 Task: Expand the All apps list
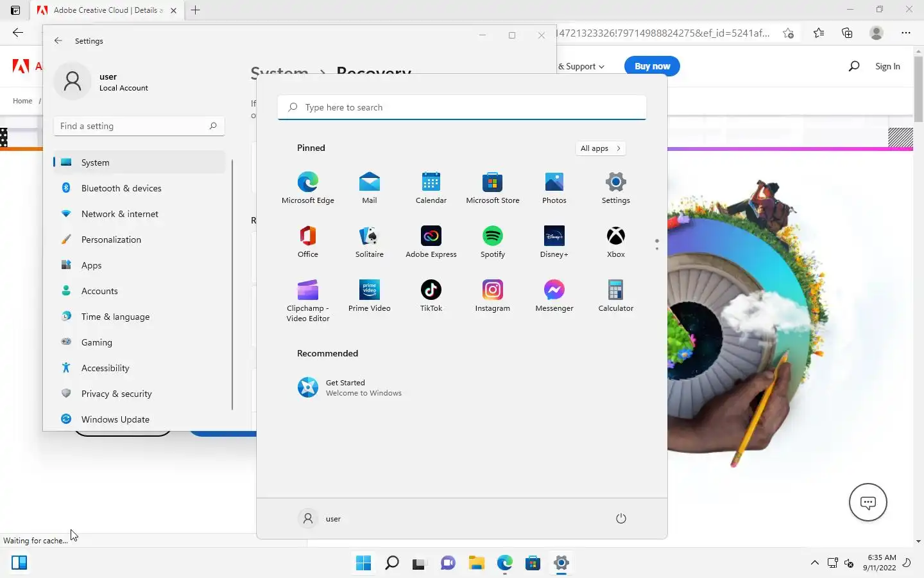point(601,148)
